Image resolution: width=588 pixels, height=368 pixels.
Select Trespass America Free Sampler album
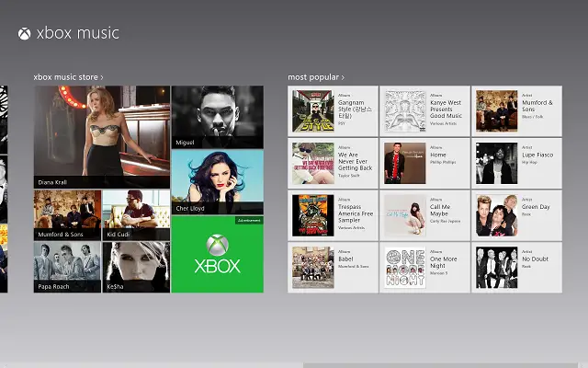click(x=333, y=215)
